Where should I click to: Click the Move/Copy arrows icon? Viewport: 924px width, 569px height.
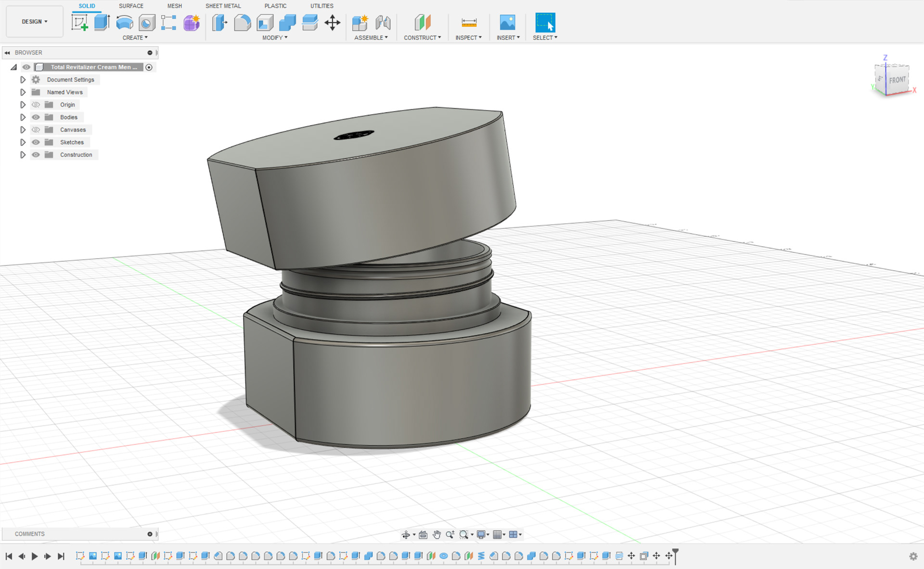[332, 23]
